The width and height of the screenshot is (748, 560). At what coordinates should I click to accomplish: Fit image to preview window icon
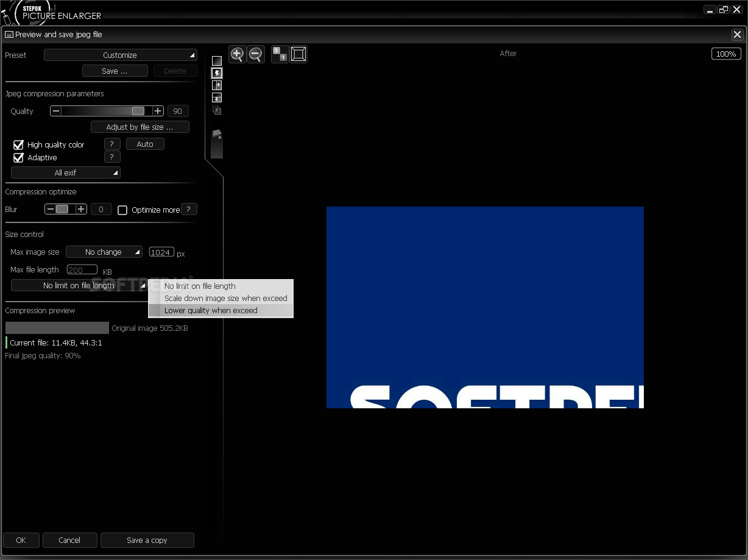(x=298, y=54)
